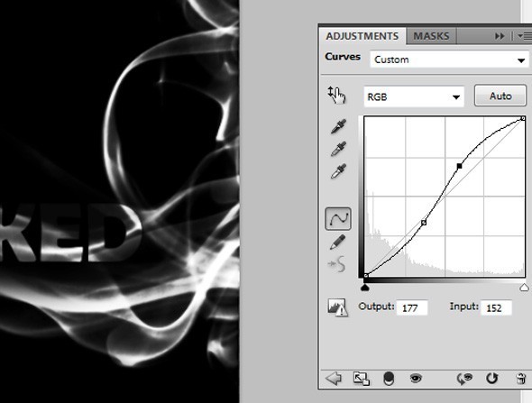Pick the black point eyedropper

point(338,126)
